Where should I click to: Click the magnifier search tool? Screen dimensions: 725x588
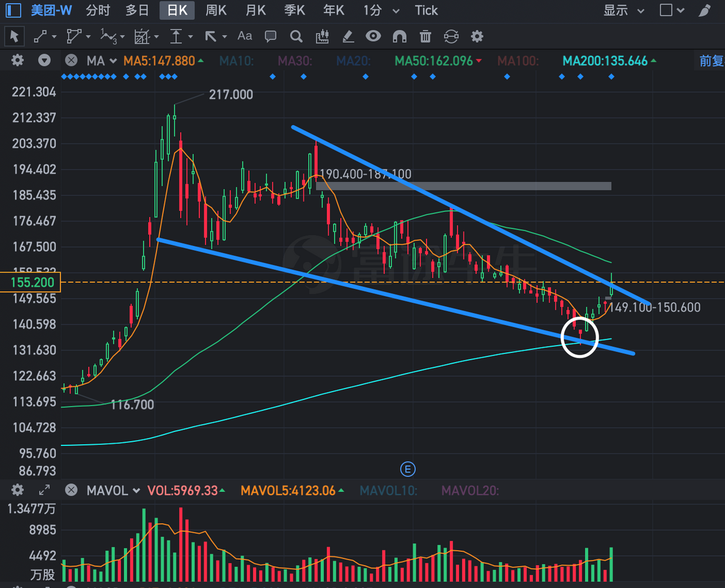pos(296,36)
